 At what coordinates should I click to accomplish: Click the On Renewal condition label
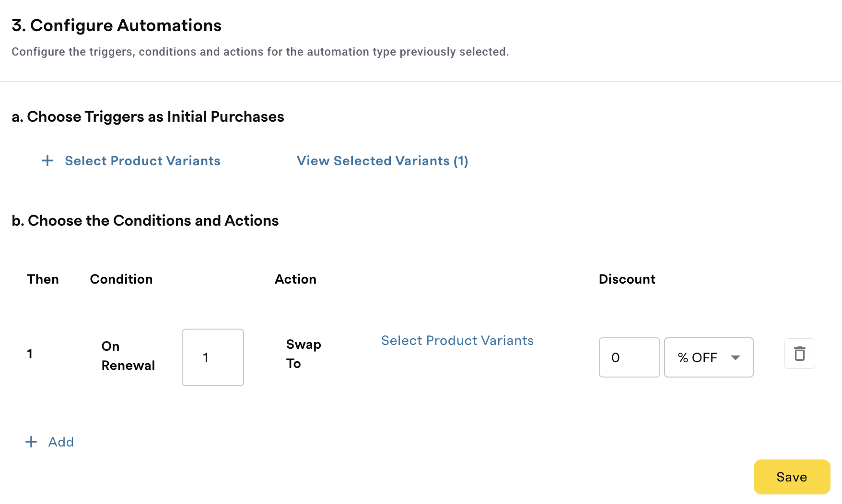[128, 355]
